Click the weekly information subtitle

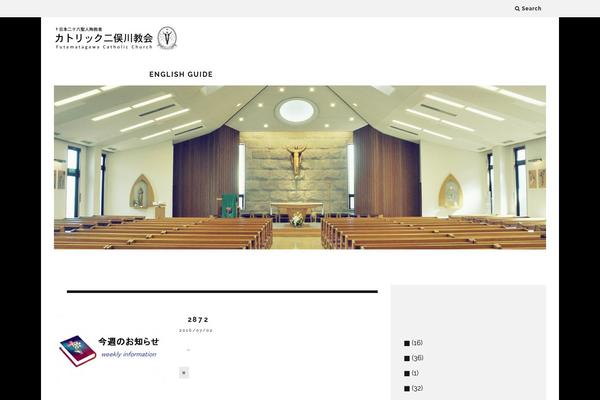click(129, 354)
